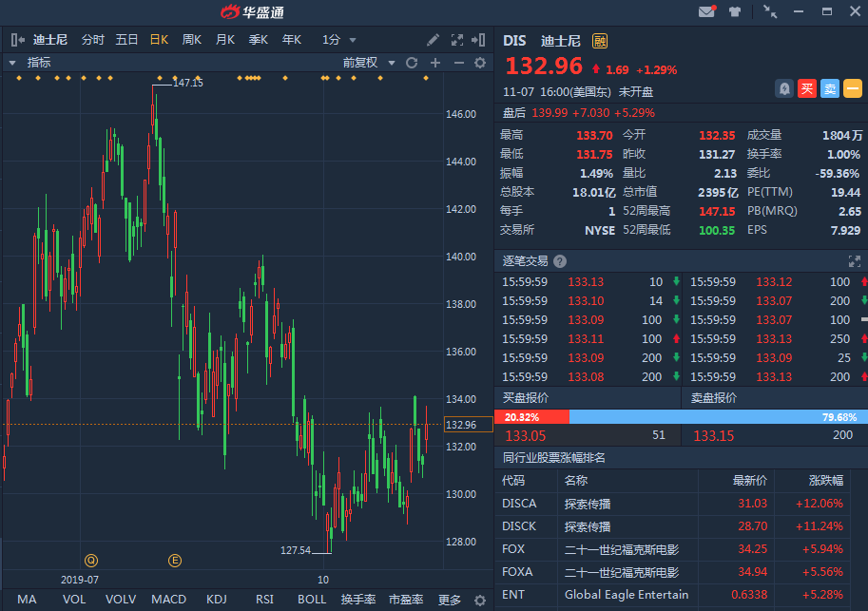Viewport: 868px width, 611px height.
Task: Open the mail messages icon
Action: [707, 11]
